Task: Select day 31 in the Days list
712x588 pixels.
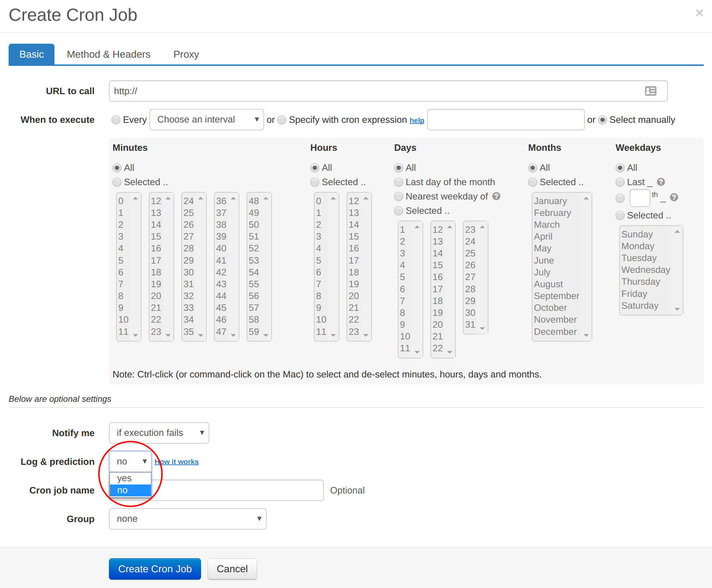Action: (470, 324)
